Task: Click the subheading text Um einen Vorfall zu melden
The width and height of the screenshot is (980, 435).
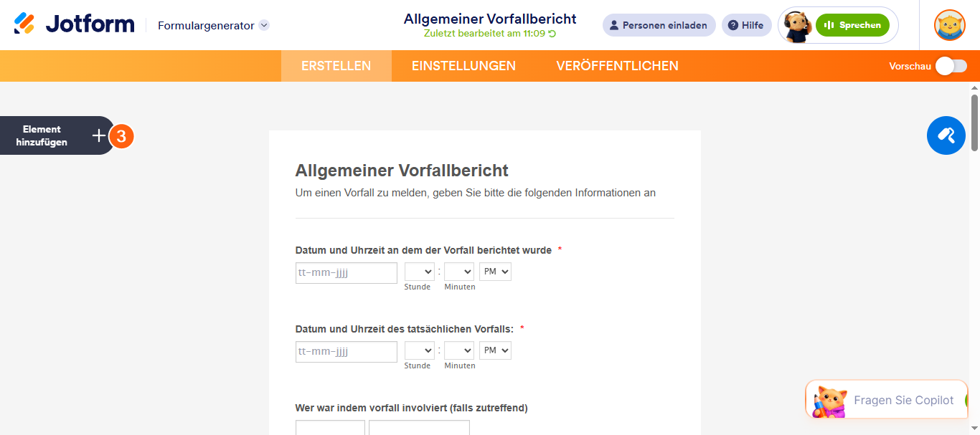Action: [475, 193]
